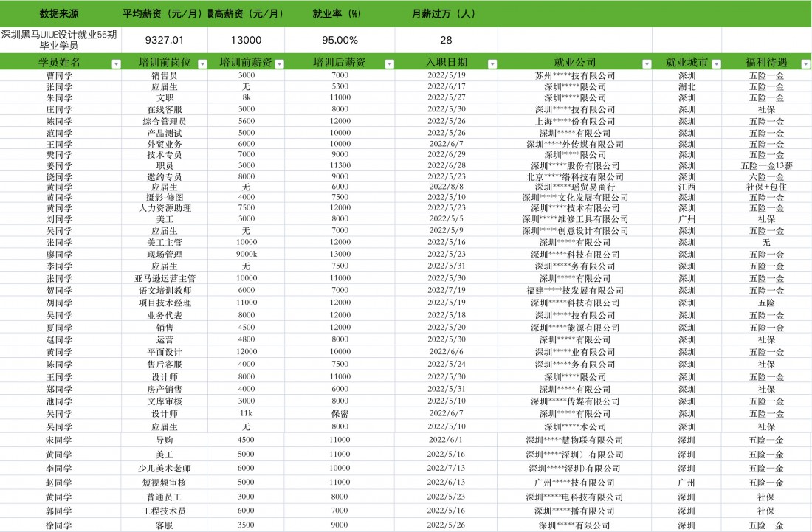Open the 培训前岗位 filter dropdown arrow
This screenshot has width=812, height=532.
click(201, 64)
